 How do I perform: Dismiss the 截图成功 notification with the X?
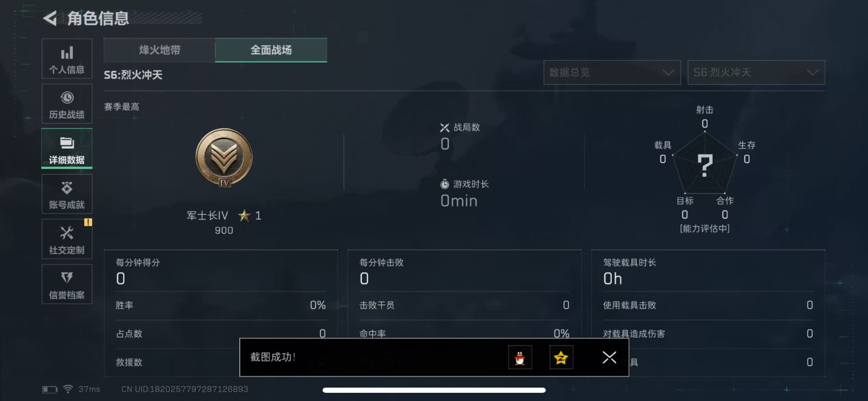(x=609, y=358)
